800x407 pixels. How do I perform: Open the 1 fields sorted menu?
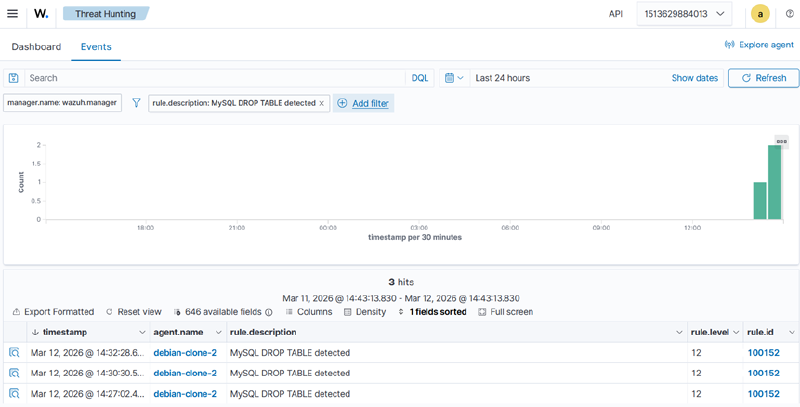(432, 312)
